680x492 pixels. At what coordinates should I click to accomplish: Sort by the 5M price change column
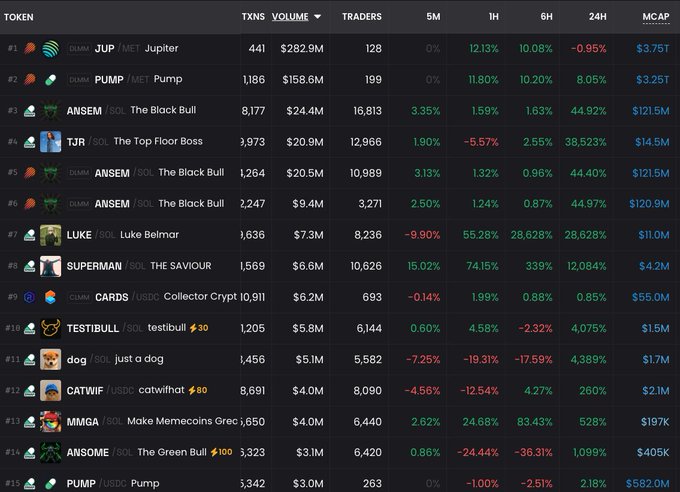(433, 16)
